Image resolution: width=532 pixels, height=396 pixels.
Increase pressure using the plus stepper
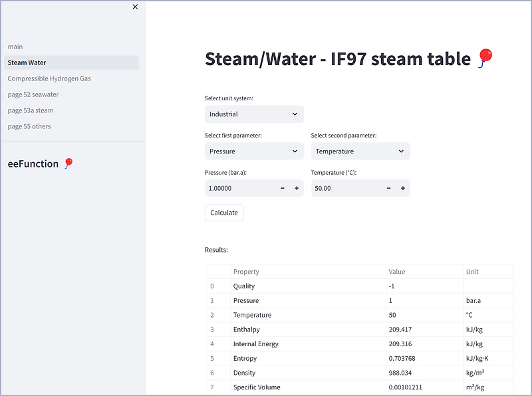coord(297,188)
